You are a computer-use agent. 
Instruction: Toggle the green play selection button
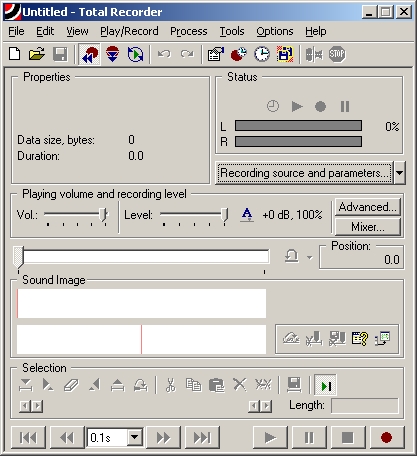(x=326, y=386)
